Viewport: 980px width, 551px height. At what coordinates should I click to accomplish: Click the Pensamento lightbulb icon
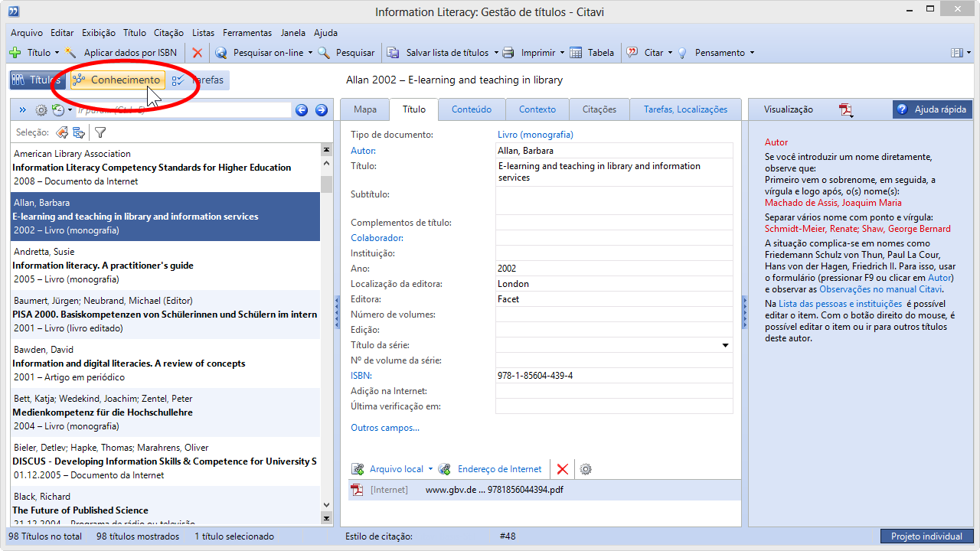pos(682,53)
